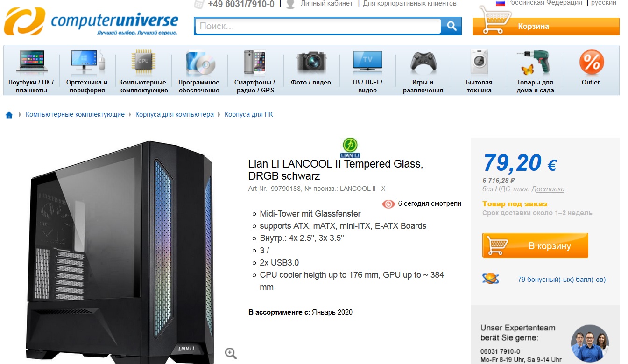This screenshot has width=628, height=364.
Task: Click the magnifying glass search button
Action: (451, 26)
